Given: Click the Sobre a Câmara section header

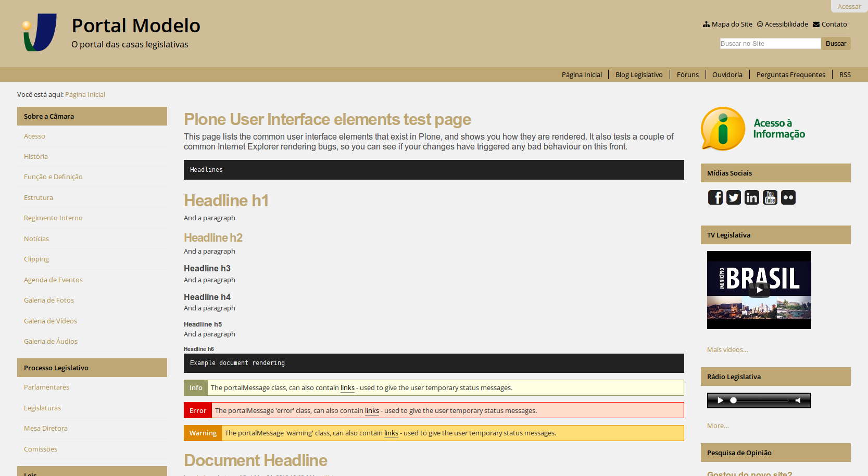Looking at the screenshot, I should (x=92, y=116).
